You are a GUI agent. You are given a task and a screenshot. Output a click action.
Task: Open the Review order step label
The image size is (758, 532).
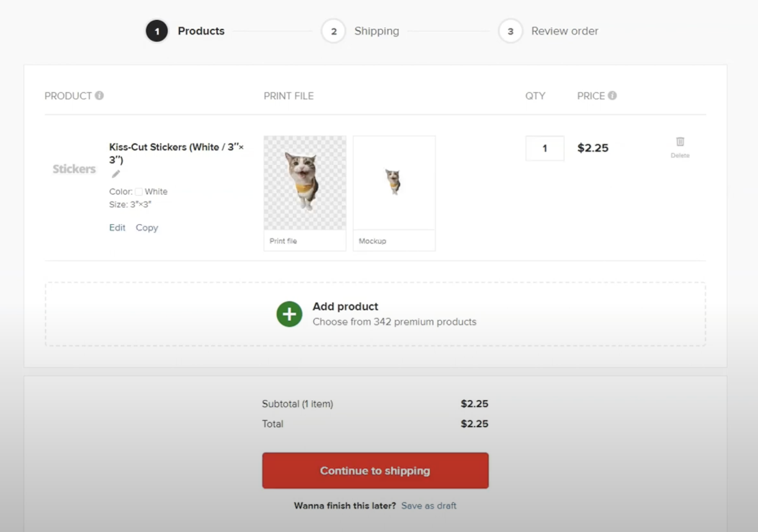pyautogui.click(x=564, y=31)
